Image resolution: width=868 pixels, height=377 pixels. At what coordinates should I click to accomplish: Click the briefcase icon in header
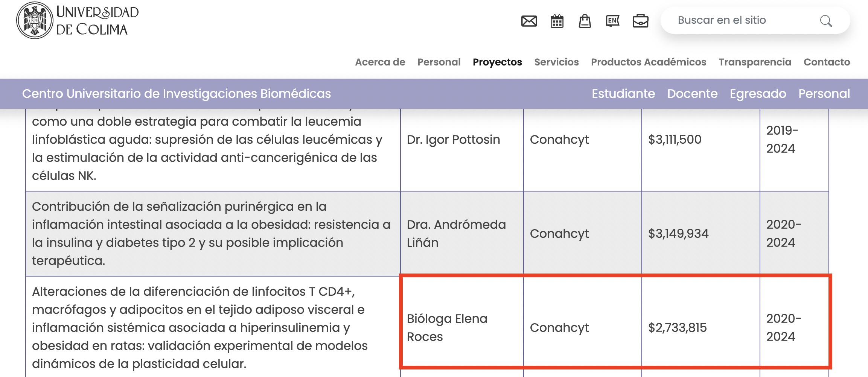640,21
